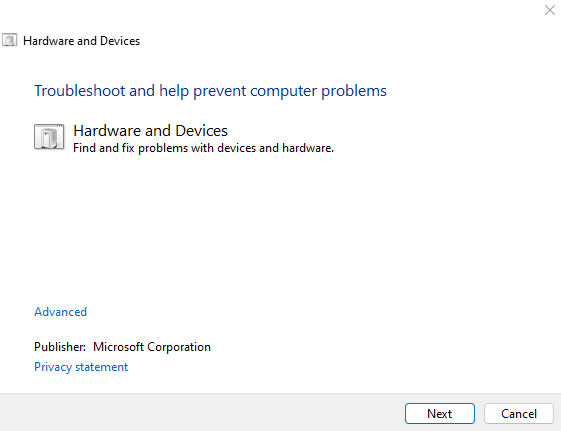The image size is (561, 431).
Task: Click the Microsoft Corporation publisher name
Action: (152, 347)
